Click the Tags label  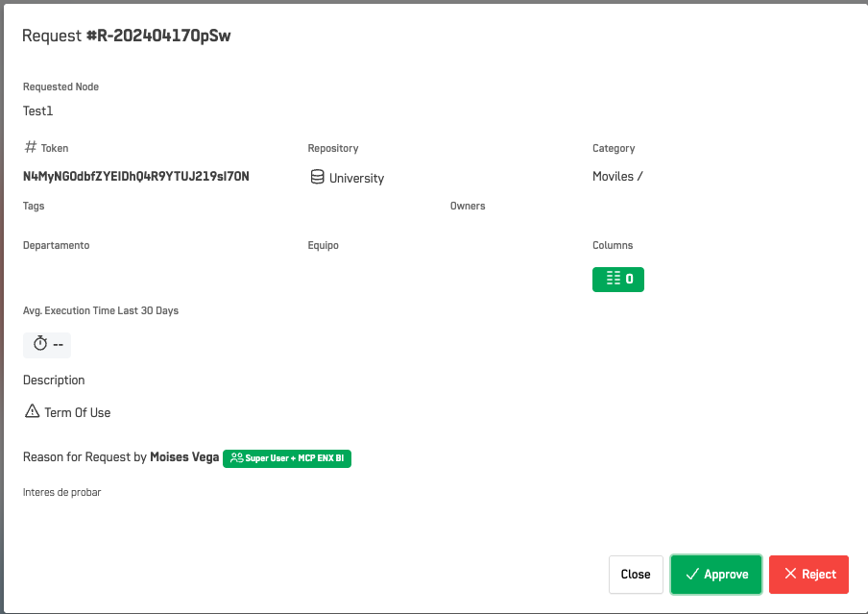click(x=34, y=206)
